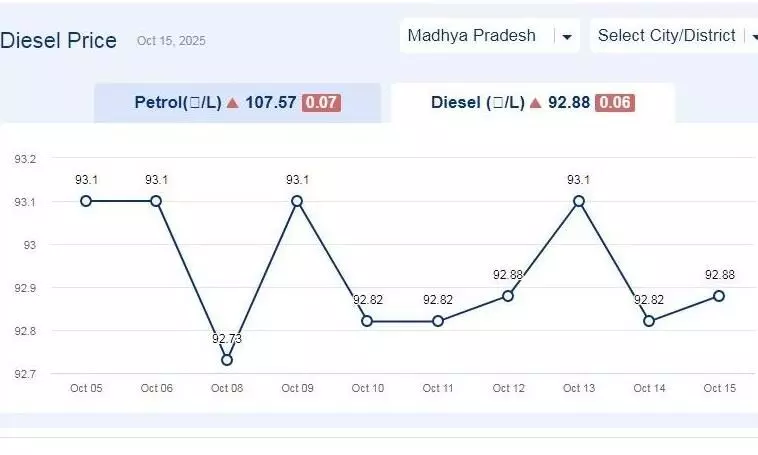Click the Oct 09 peak data marker

297,201
